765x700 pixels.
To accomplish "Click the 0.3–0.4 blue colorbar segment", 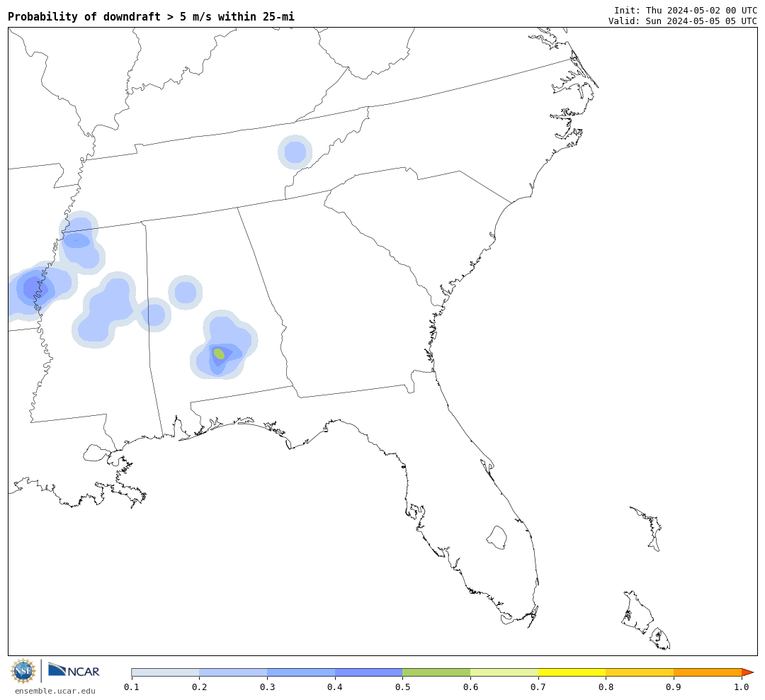I will pyautogui.click(x=301, y=672).
